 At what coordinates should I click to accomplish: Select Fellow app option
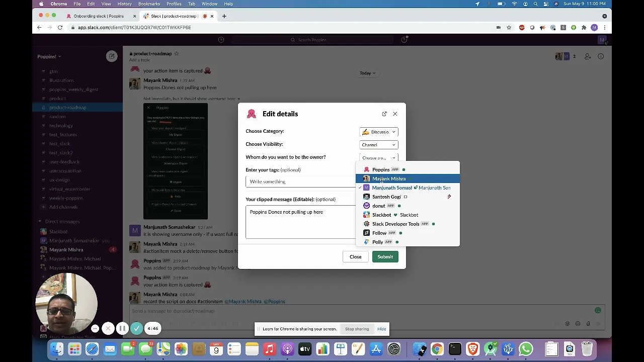pos(408,233)
